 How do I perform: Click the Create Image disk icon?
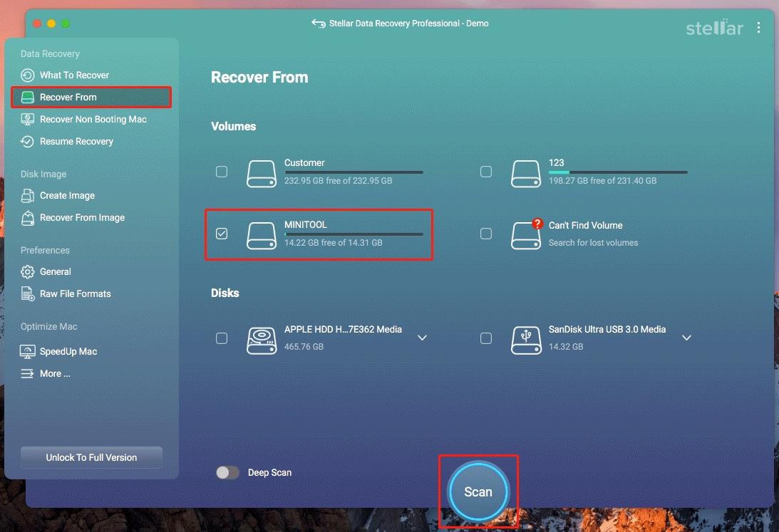28,195
